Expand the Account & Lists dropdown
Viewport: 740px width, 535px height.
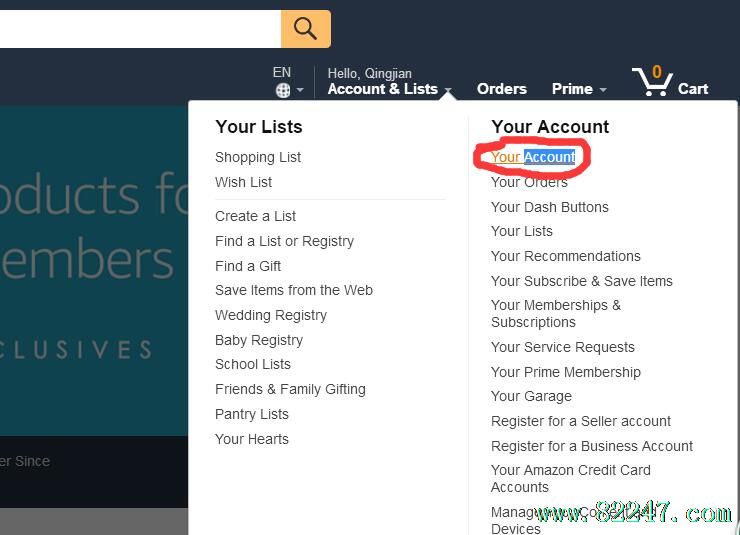click(388, 88)
